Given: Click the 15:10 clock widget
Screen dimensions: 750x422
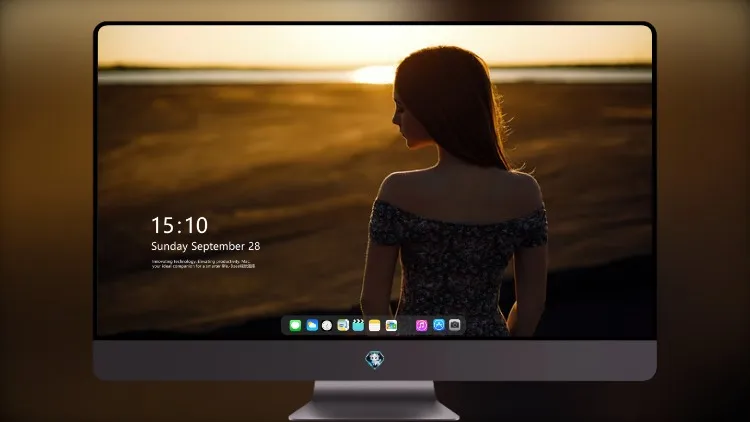Looking at the screenshot, I should [179, 225].
